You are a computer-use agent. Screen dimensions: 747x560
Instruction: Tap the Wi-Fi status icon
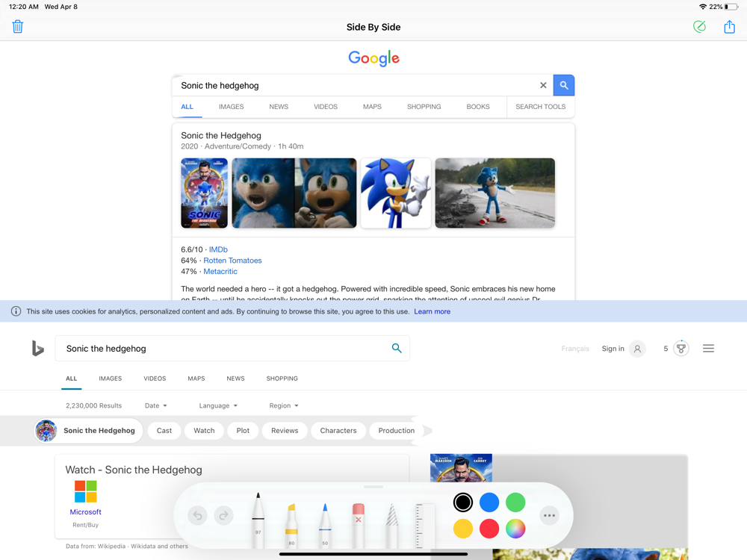tap(703, 7)
